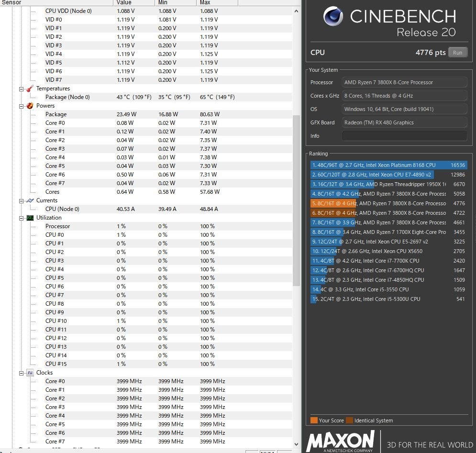This screenshot has width=476, height=453.
Task: Click the 57.68 W max cores power
Action: pos(210,192)
